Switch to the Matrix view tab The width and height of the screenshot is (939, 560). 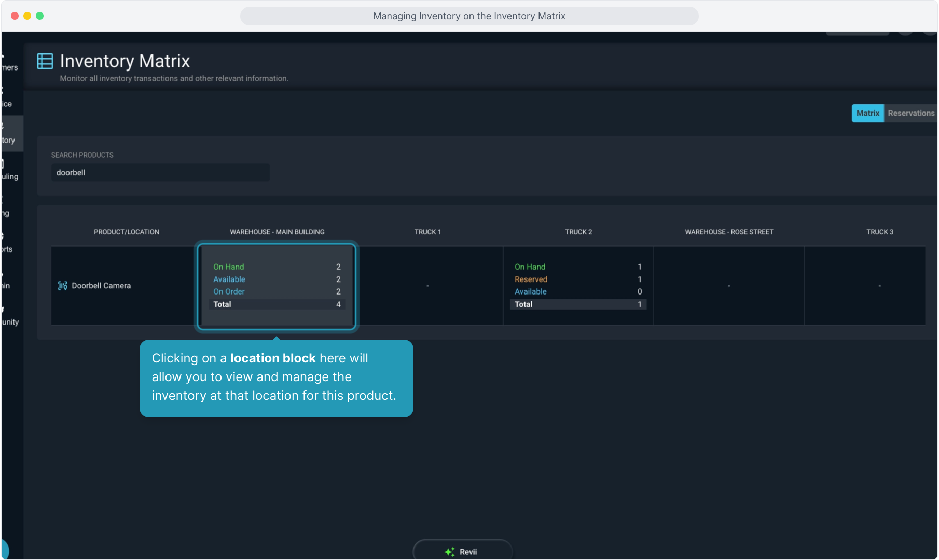tap(867, 113)
